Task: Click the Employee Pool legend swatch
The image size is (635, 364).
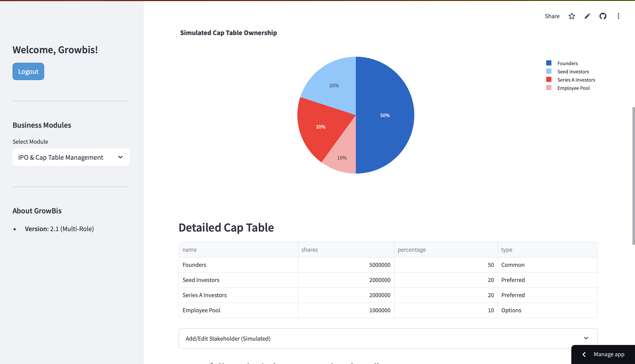Action: [x=549, y=88]
